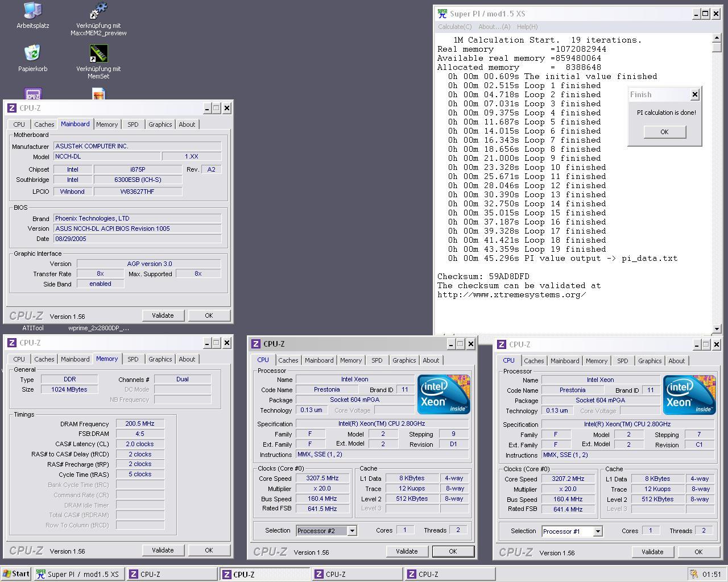Click Validate in Processor #2 CPU-Z window
Screen dimensions: 728x582
tap(407, 551)
